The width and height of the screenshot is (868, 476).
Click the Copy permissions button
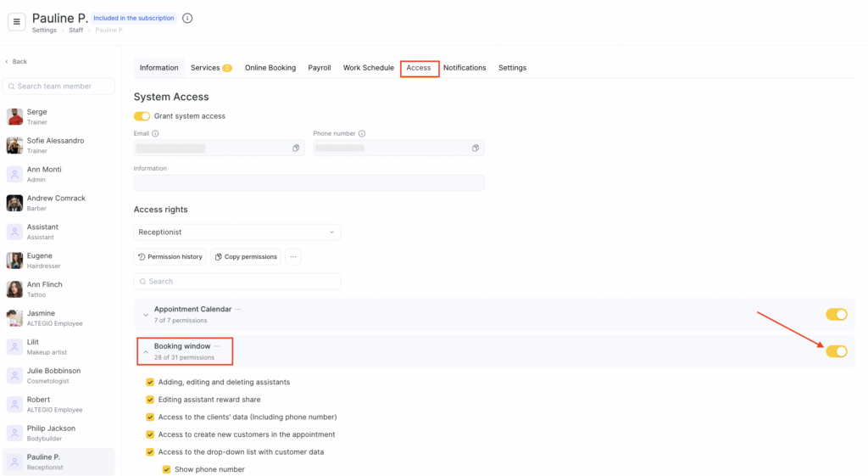click(246, 256)
